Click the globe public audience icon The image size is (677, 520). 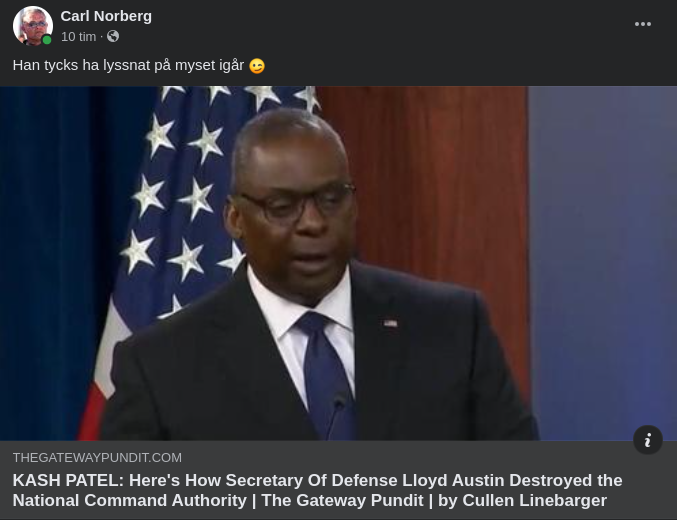pos(113,36)
